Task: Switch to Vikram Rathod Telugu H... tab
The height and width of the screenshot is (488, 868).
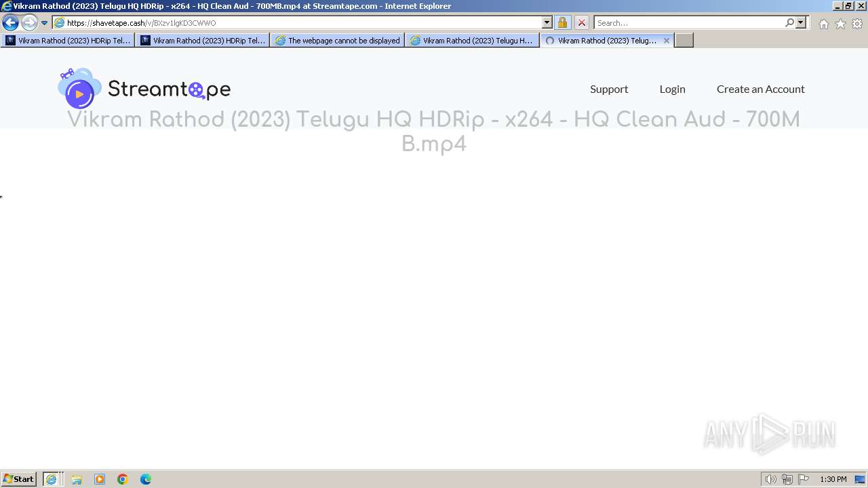Action: coord(472,41)
